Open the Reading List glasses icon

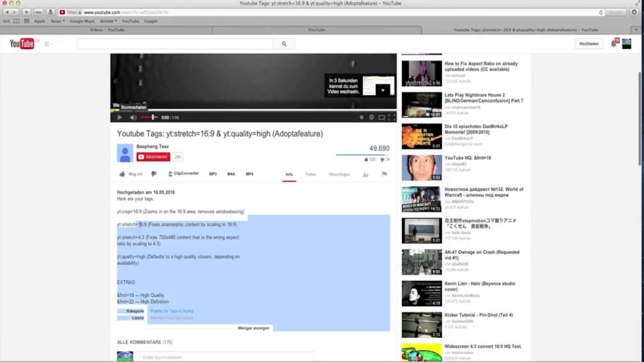click(7, 21)
